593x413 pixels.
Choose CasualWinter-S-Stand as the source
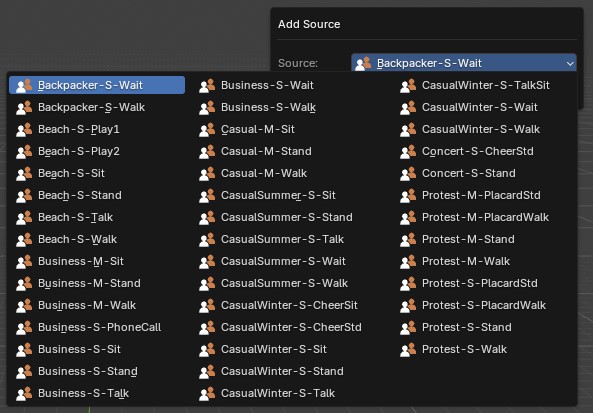pos(289,371)
